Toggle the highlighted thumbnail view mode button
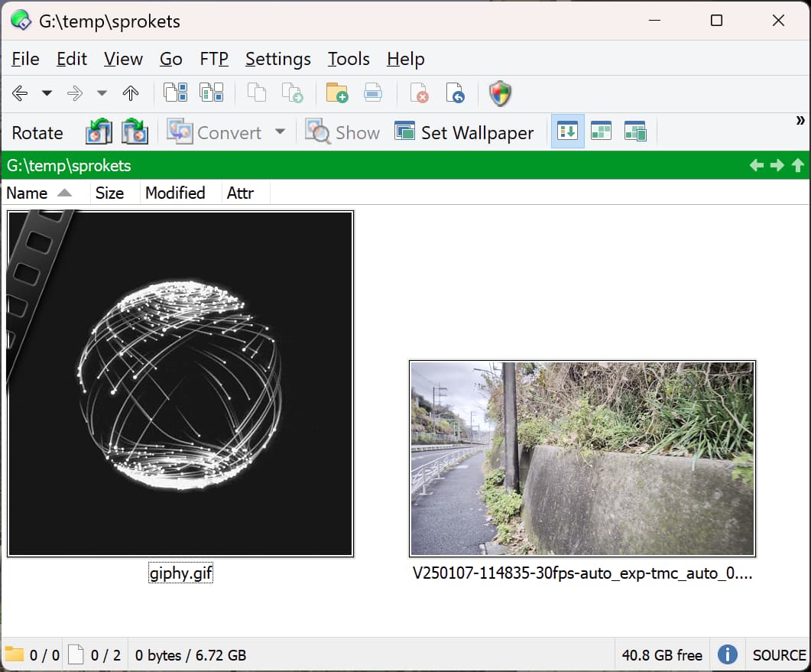This screenshot has height=672, width=811. pos(567,131)
